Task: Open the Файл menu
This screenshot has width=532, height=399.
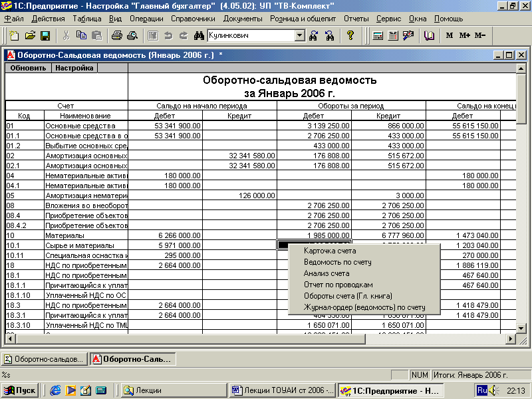Action: (x=14, y=19)
